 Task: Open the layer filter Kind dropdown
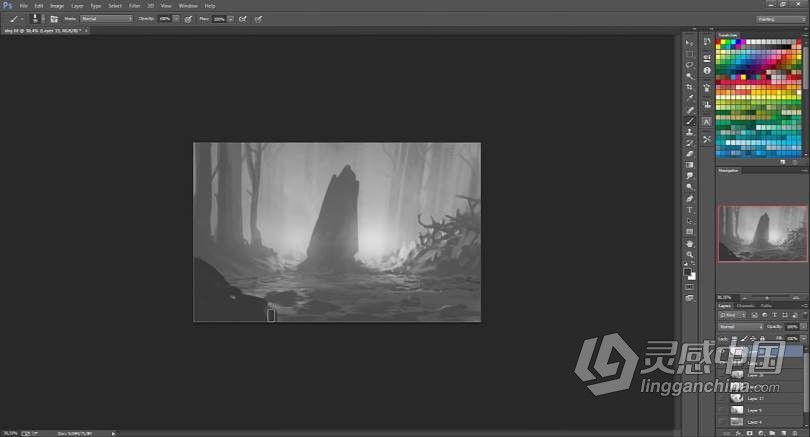click(x=732, y=315)
